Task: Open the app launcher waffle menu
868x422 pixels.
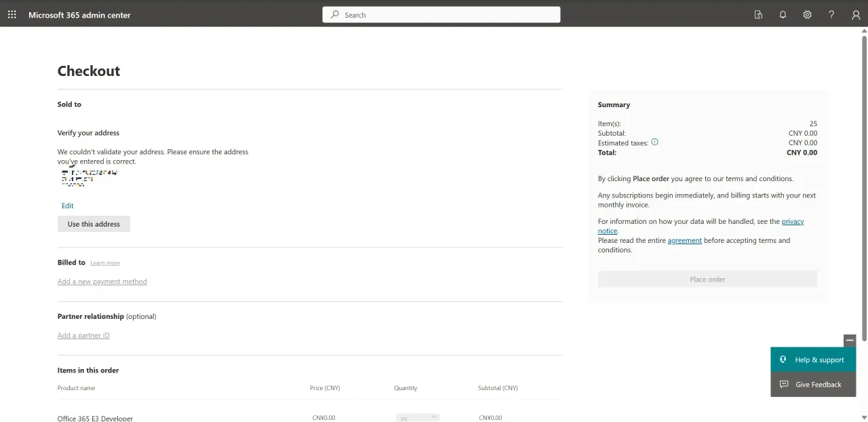Action: [12, 15]
